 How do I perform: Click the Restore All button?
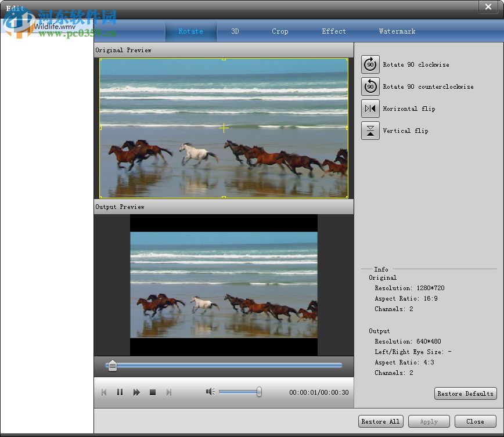click(380, 421)
